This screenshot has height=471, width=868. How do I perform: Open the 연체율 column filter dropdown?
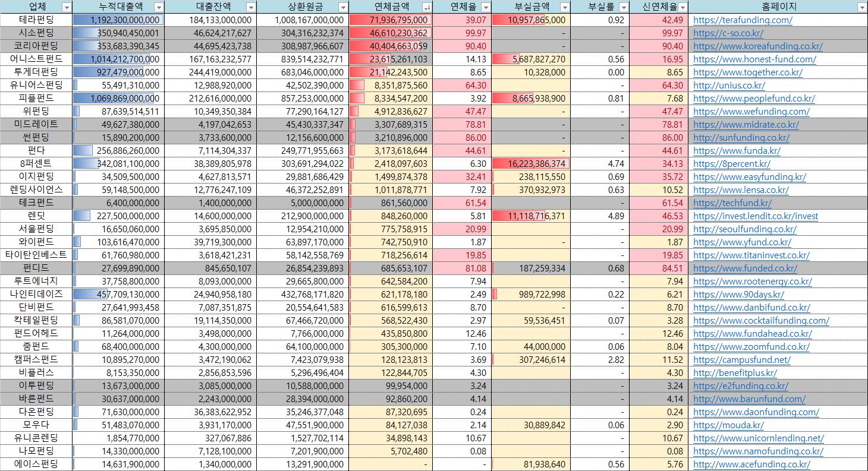point(486,7)
